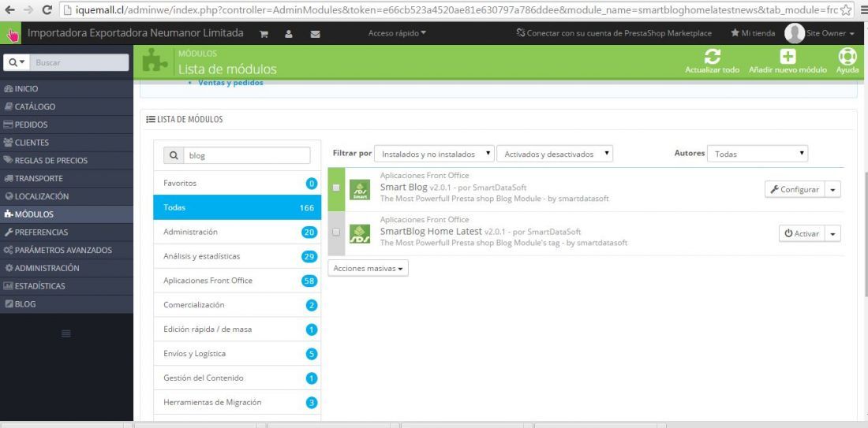
Task: Select the Envíos y Logística category
Action: 237,353
